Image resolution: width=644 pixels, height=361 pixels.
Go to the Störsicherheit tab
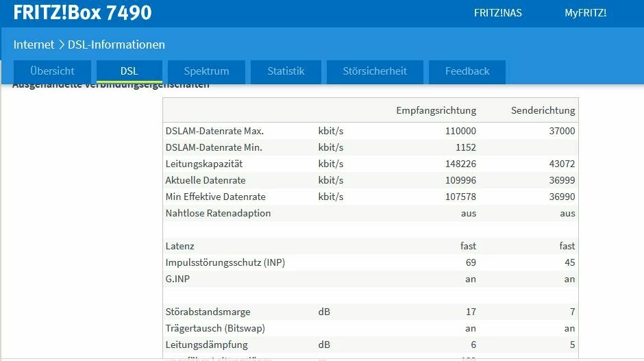click(375, 71)
